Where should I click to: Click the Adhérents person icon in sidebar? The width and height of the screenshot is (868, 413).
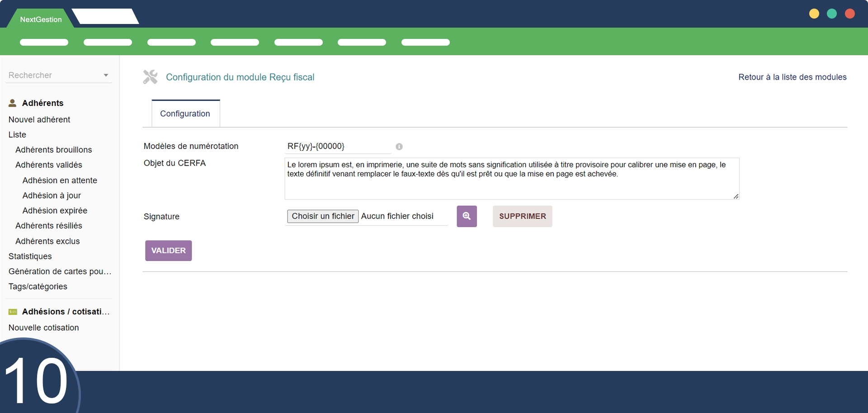click(13, 103)
